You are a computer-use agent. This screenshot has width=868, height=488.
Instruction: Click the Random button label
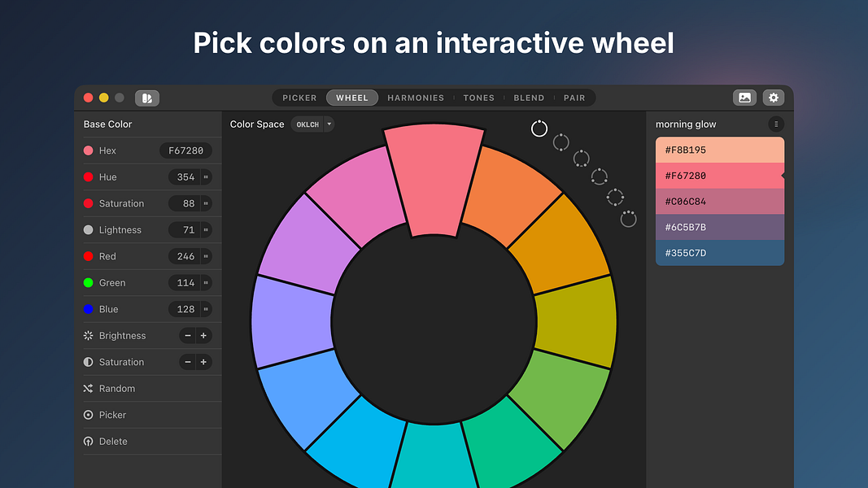point(117,389)
